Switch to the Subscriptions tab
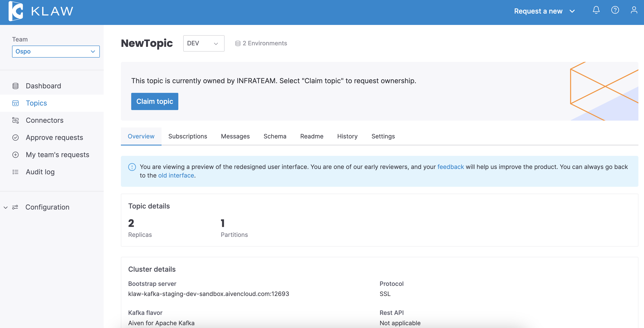644x328 pixels. tap(188, 136)
